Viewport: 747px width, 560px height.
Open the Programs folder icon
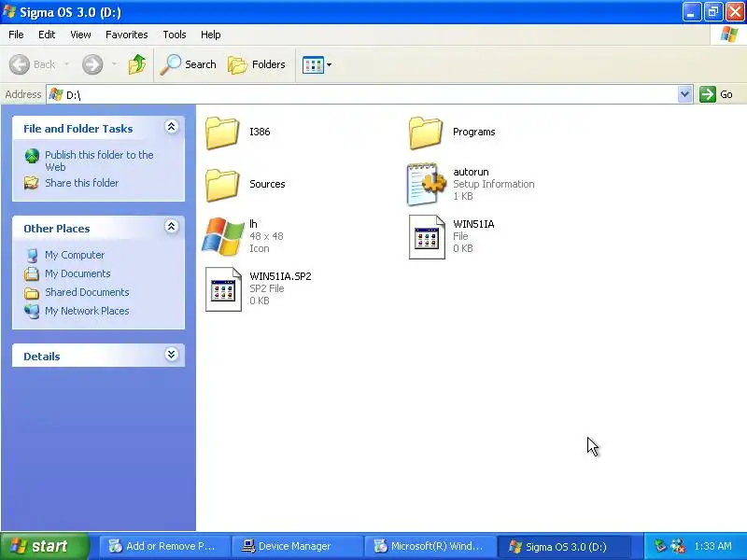(426, 133)
